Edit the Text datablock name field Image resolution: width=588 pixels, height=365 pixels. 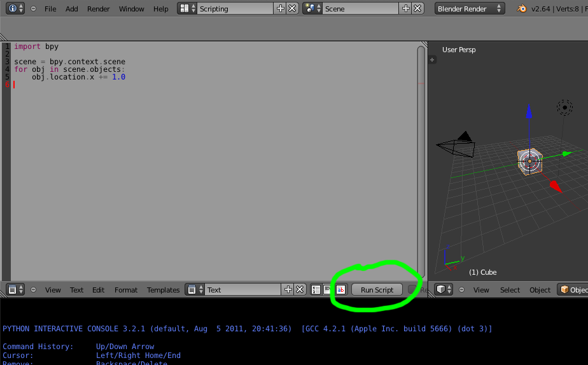click(242, 290)
